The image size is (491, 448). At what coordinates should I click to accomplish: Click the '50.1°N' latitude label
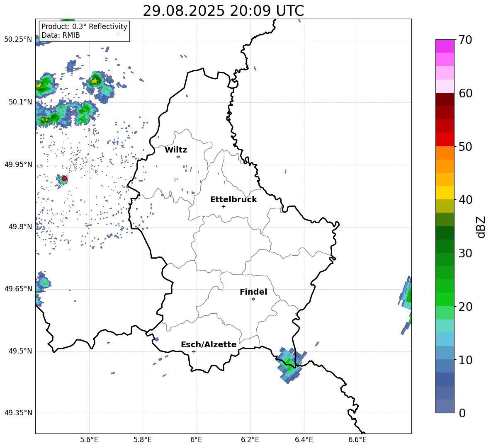(x=20, y=102)
